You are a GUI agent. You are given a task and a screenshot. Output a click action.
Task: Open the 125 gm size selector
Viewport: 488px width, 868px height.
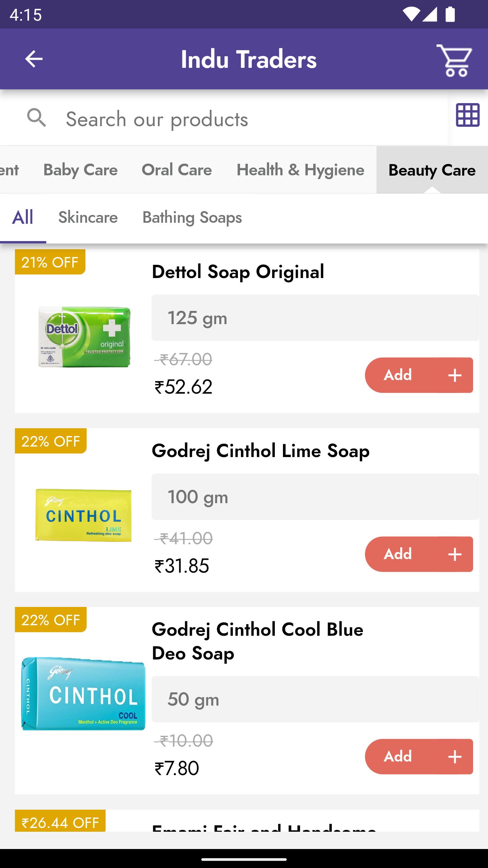tap(315, 318)
